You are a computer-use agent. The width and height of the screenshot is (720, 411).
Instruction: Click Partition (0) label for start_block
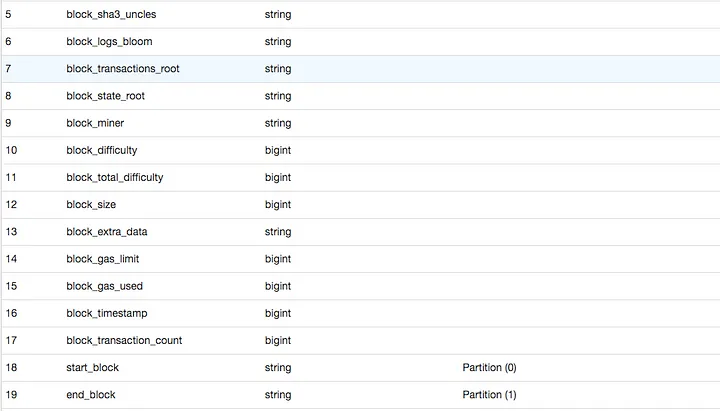click(x=489, y=367)
